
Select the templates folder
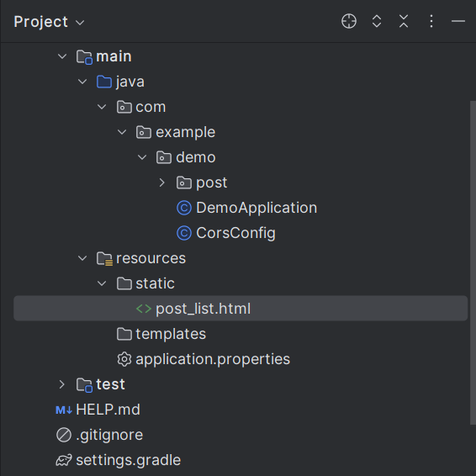(x=161, y=334)
